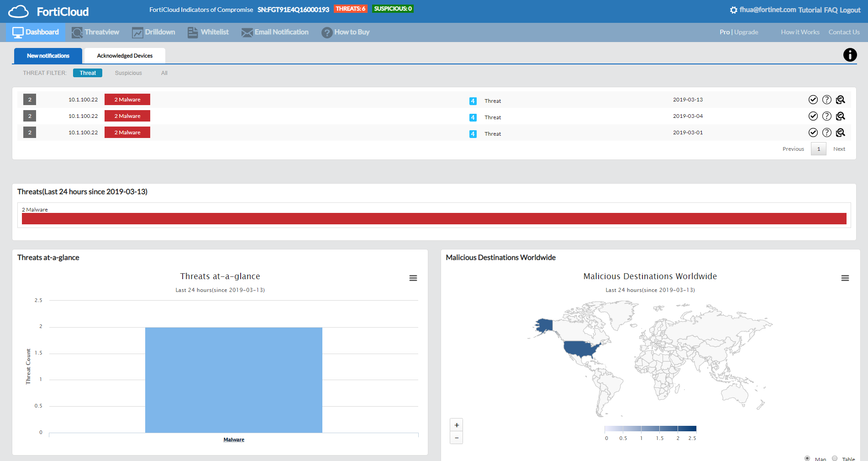Click the Upgrade link
868x461 pixels.
[746, 32]
